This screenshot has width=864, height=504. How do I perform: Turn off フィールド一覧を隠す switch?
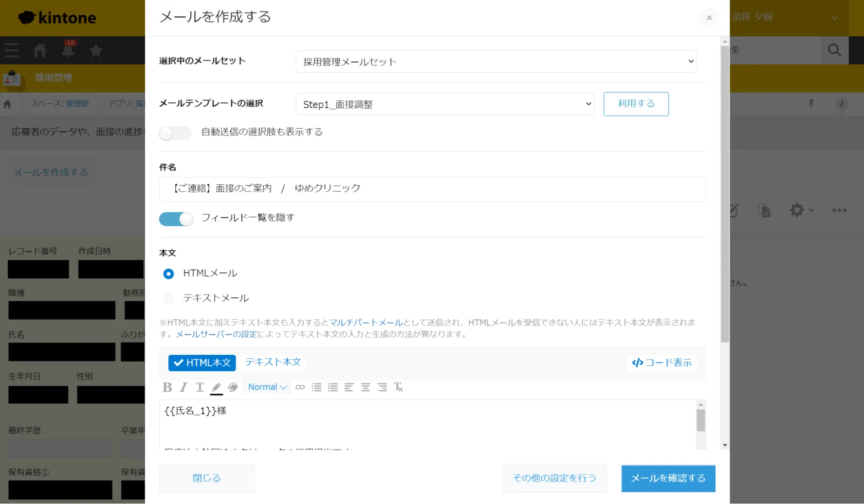coord(176,219)
